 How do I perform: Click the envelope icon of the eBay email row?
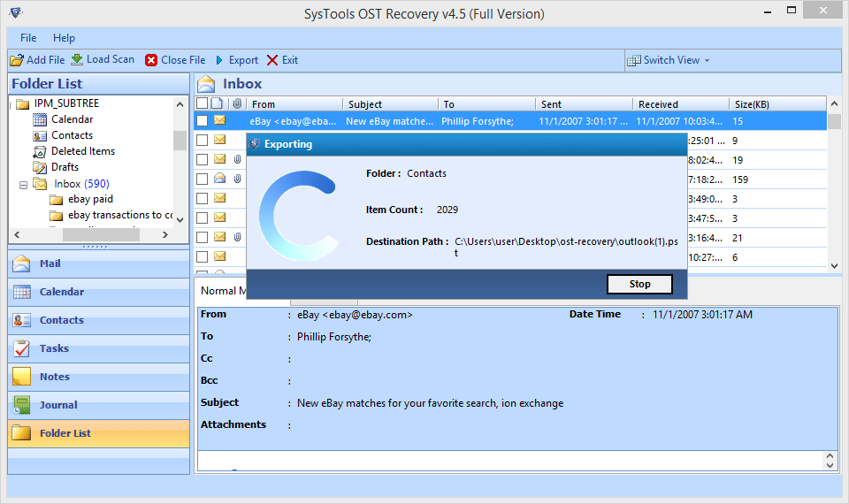coord(219,120)
